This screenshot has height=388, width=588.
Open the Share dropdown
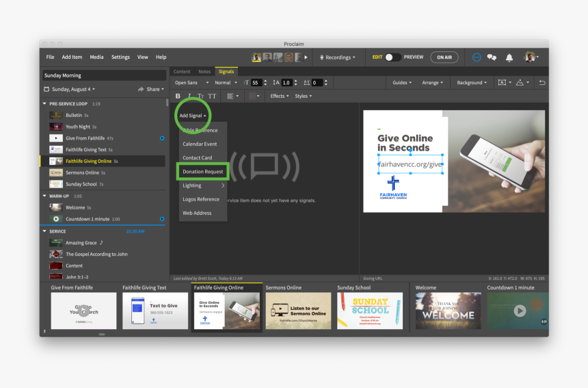(x=150, y=90)
